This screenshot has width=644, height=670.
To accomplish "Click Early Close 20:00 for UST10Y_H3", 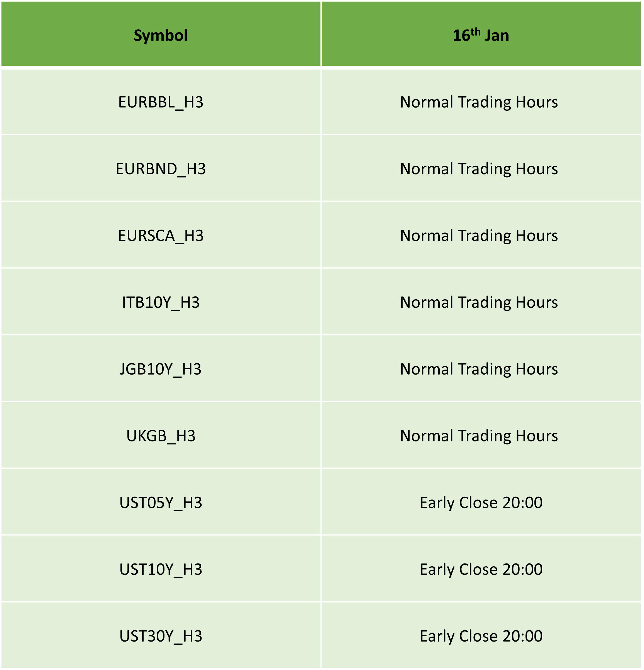I will [481, 569].
